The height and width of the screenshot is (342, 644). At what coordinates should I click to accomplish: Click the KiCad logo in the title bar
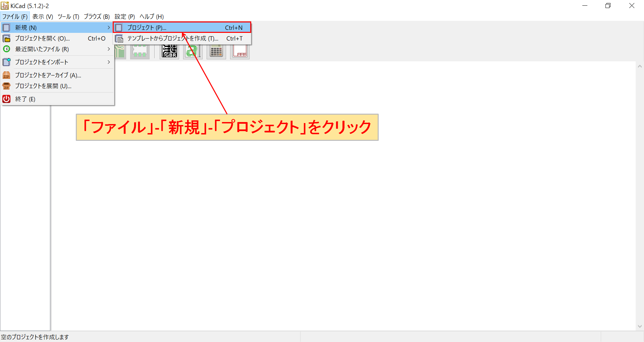pos(5,5)
